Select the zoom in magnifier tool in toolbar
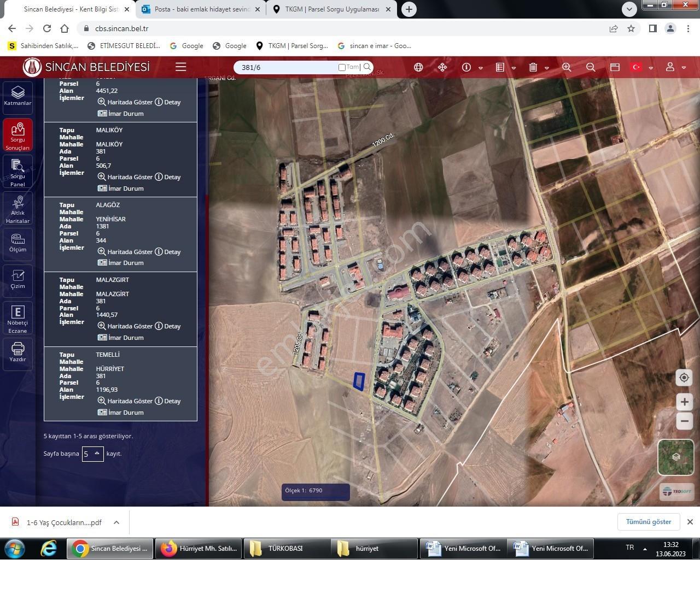Viewport: 700px width, 612px height. point(567,67)
